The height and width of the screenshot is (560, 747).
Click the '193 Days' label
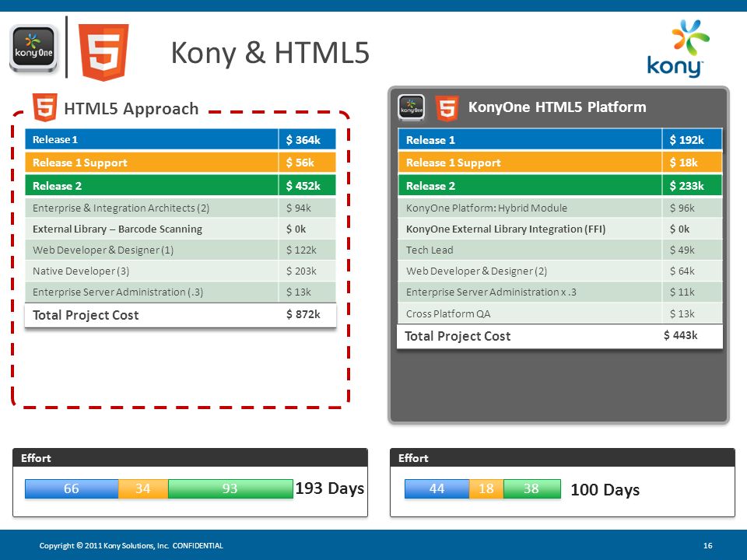tap(330, 488)
